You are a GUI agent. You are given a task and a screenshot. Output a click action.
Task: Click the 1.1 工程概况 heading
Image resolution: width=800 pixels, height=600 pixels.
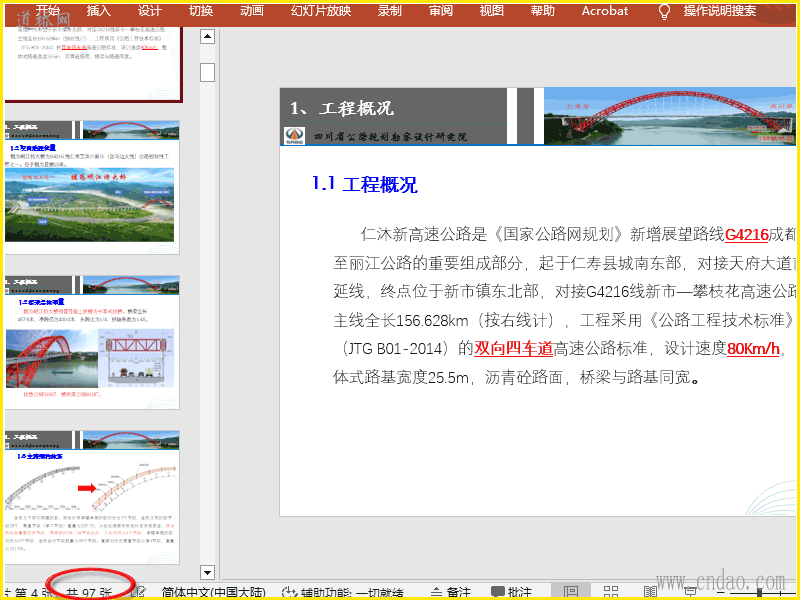click(x=365, y=184)
